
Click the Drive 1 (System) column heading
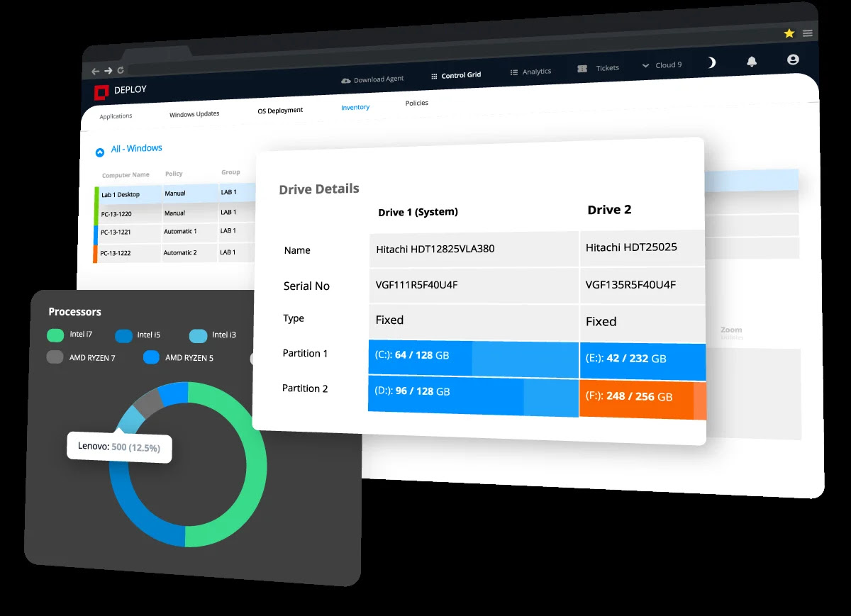tap(418, 212)
